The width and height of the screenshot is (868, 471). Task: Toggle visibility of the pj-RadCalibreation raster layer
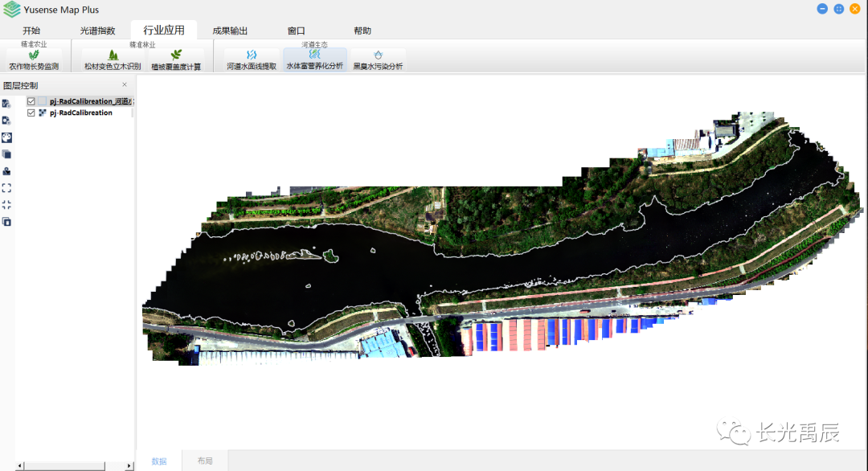[31, 113]
